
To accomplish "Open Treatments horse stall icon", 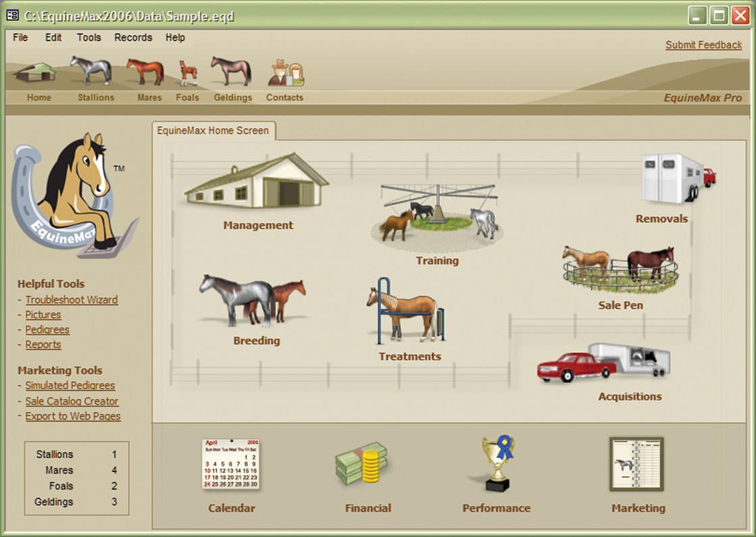I will click(406, 311).
